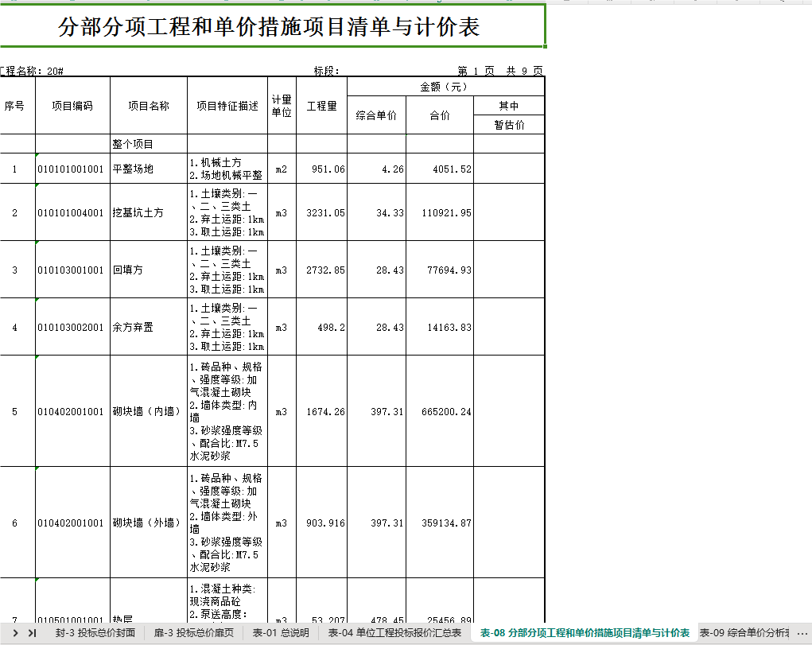The width and height of the screenshot is (812, 645).
Task: Select the 综合单价 header cell
Action: (x=376, y=115)
